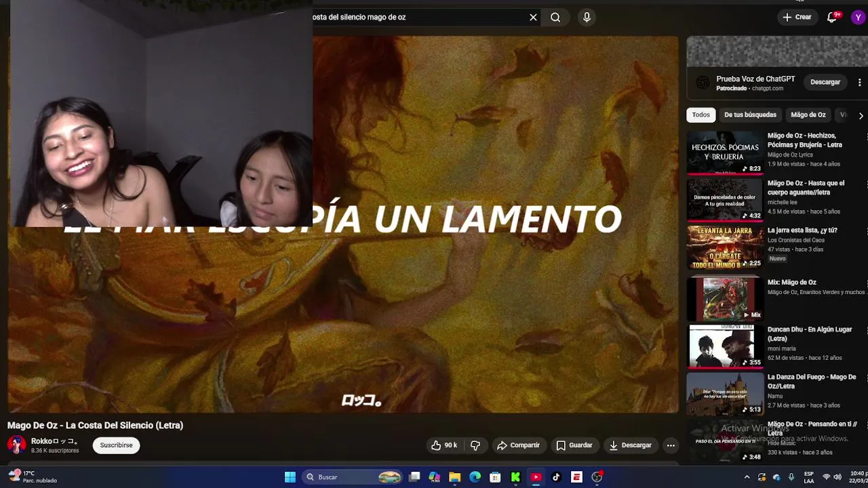This screenshot has height=488, width=868.
Task: Open red E app on taskbar
Action: point(576,477)
